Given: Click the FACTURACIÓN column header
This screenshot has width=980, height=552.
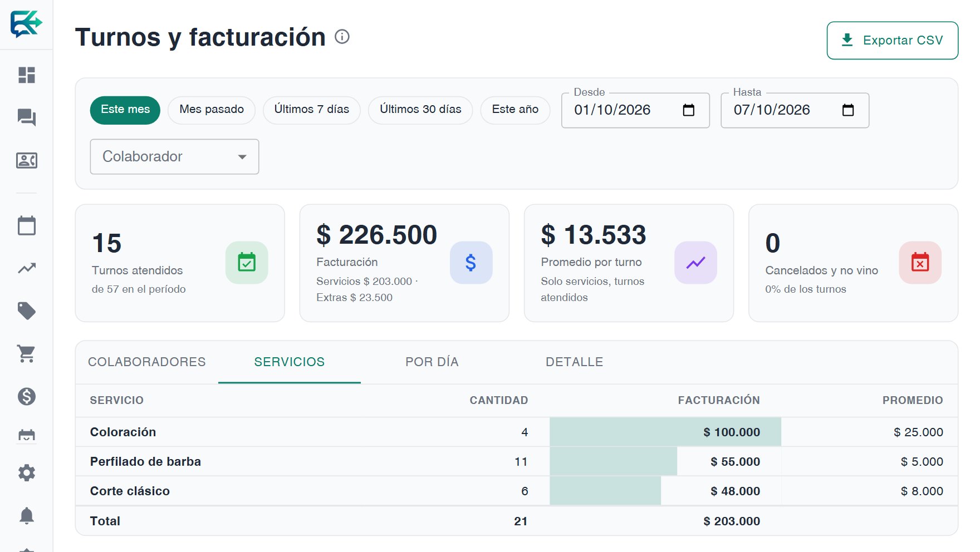Looking at the screenshot, I should tap(719, 400).
